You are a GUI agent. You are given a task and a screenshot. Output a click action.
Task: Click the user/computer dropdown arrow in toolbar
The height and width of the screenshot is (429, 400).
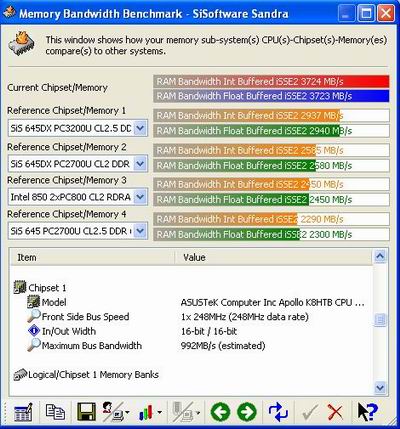coord(127,413)
